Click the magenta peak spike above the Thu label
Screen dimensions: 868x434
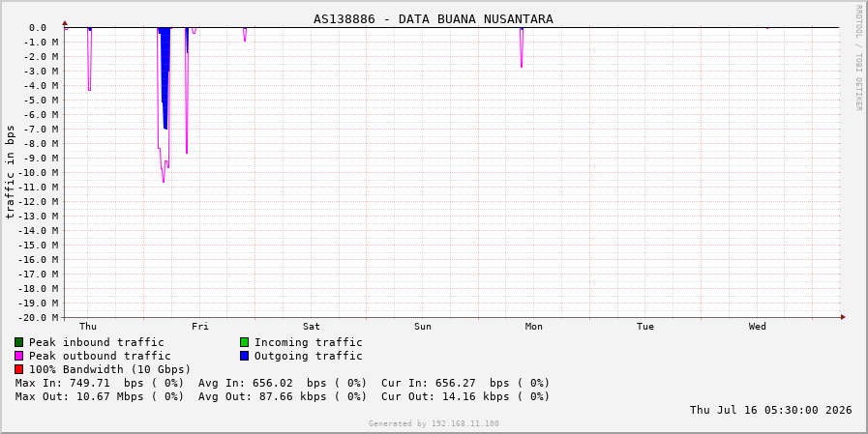(89, 59)
